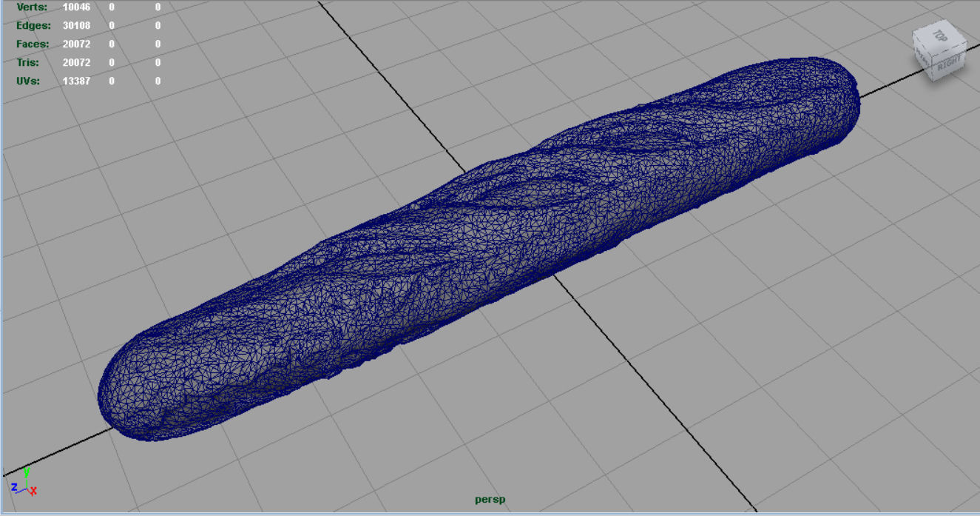Image resolution: width=980 pixels, height=516 pixels.
Task: Select the baguette wireframe mesh
Action: pyautogui.click(x=479, y=249)
